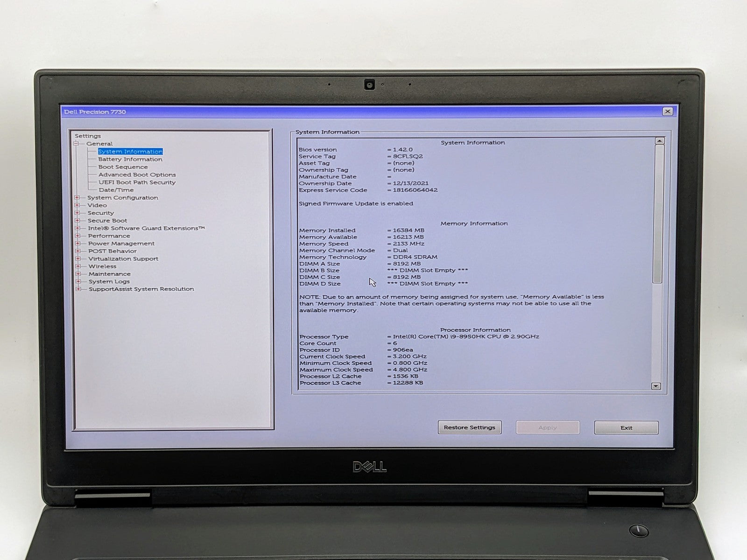The image size is (747, 560).
Task: Click Current Clock Speed 3.200 GHz
Action: point(410,357)
